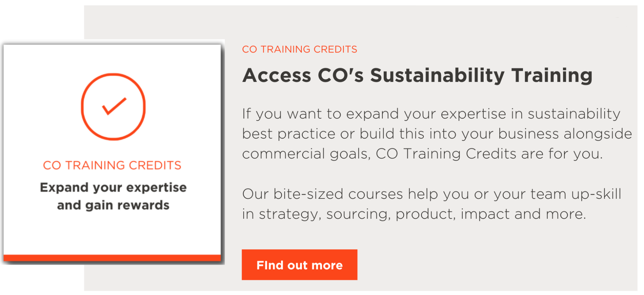The width and height of the screenshot is (644, 295).
Task: Click the CO TRAINING CREDITS label above the heading
Action: point(300,49)
